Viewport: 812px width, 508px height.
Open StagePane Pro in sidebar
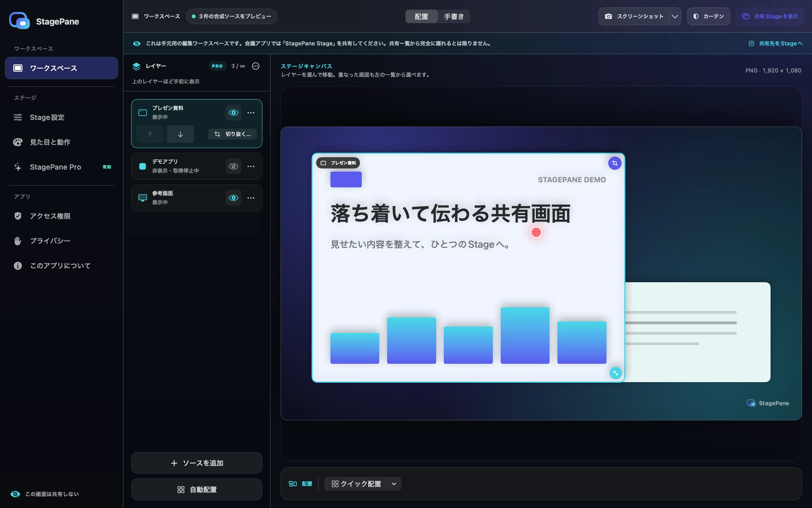tap(61, 167)
